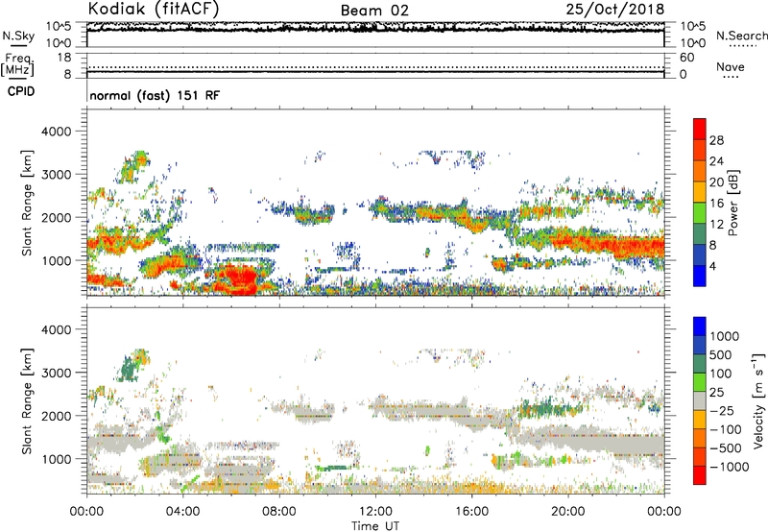The height and width of the screenshot is (532, 768).
Task: Click the grey segment of Velocity colorbar
Action: 700,401
